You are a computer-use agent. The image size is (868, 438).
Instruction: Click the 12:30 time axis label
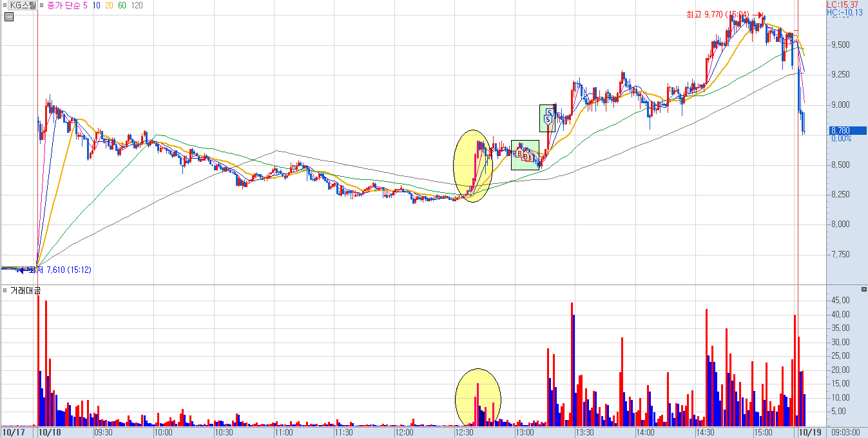(465, 432)
